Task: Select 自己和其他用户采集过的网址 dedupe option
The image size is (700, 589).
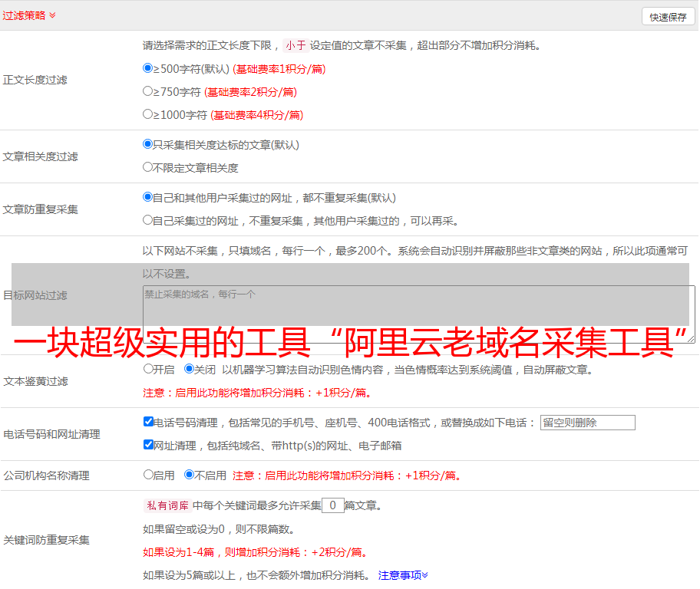Action: (x=147, y=197)
